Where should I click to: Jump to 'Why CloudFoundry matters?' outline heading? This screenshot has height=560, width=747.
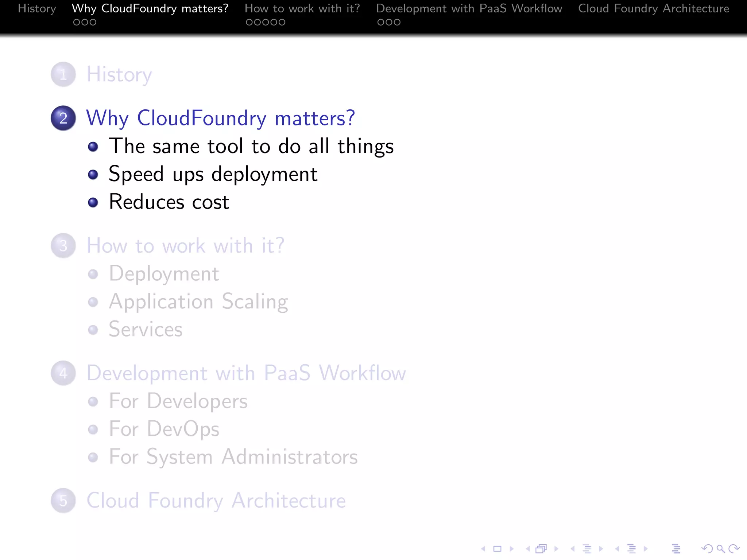220,118
